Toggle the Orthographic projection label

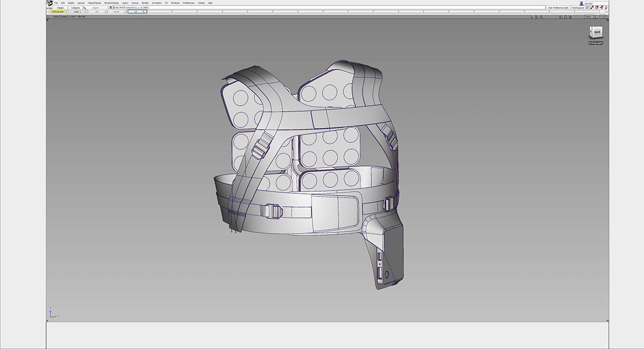click(596, 43)
